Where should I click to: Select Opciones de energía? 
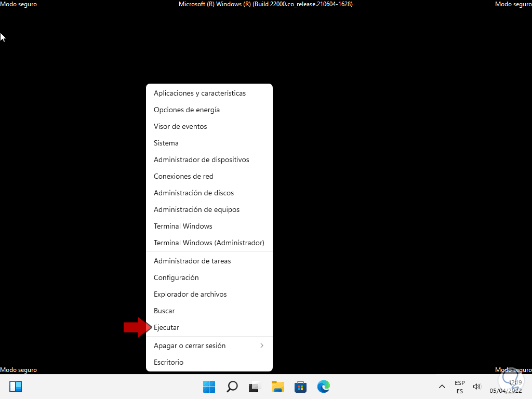point(209,110)
